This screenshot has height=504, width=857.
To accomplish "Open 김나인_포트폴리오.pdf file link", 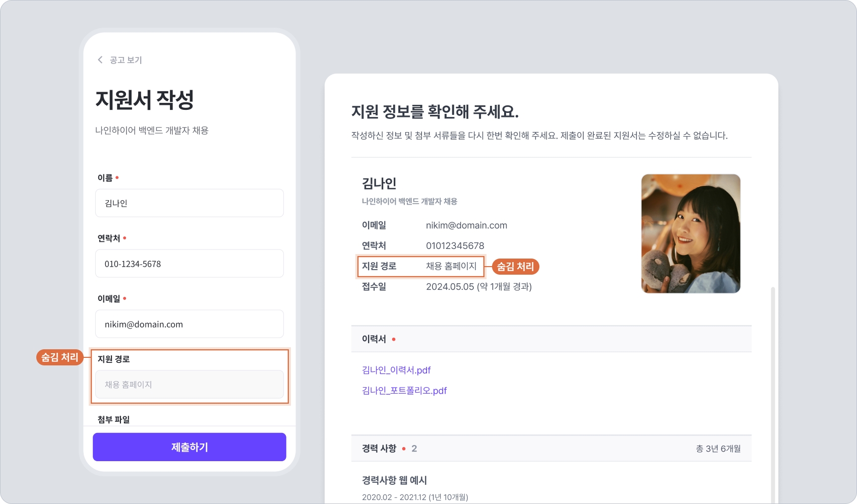I will [x=404, y=391].
